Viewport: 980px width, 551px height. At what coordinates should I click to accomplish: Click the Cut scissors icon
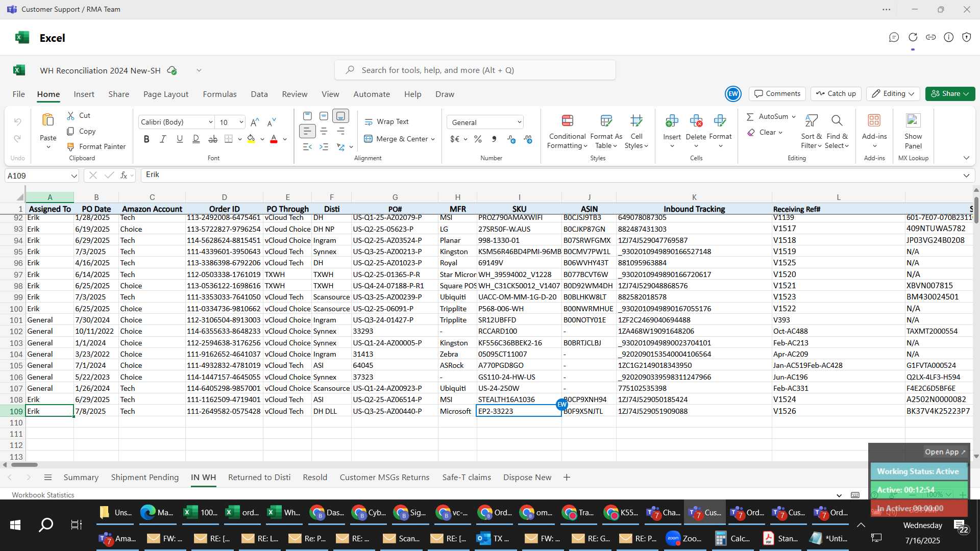click(x=71, y=116)
